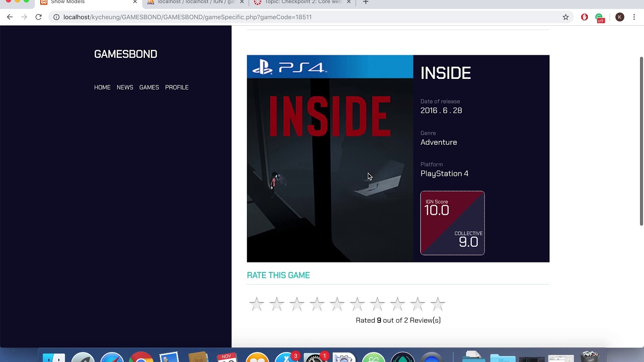Screen dimensions: 644x362
Task: Open the GAMES navigation link
Action: click(149, 87)
